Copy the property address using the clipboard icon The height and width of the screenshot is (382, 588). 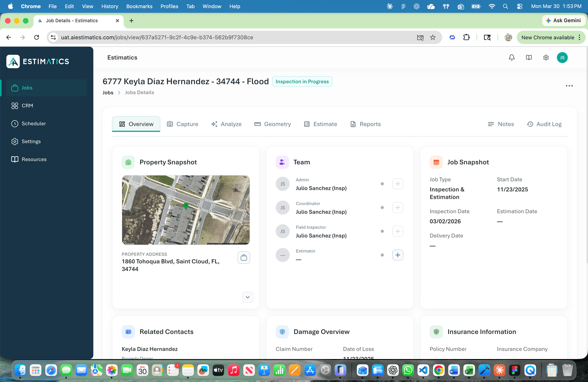(244, 257)
